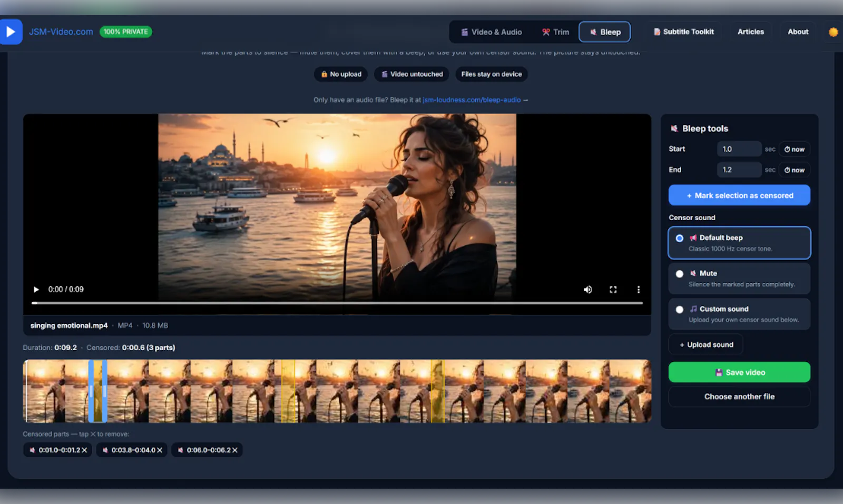Click the blue selected region on timeline
This screenshot has height=504, width=843.
pos(97,391)
